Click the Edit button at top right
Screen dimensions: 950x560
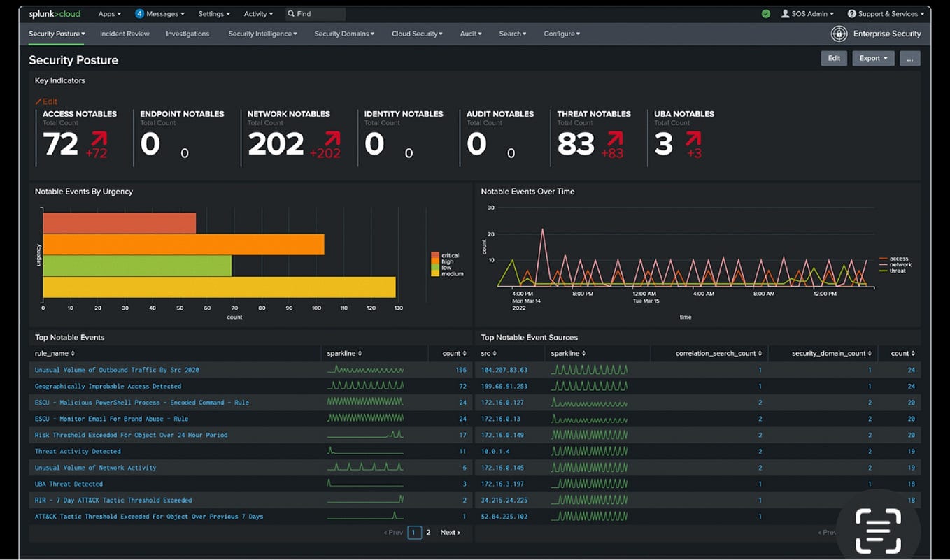(x=834, y=59)
